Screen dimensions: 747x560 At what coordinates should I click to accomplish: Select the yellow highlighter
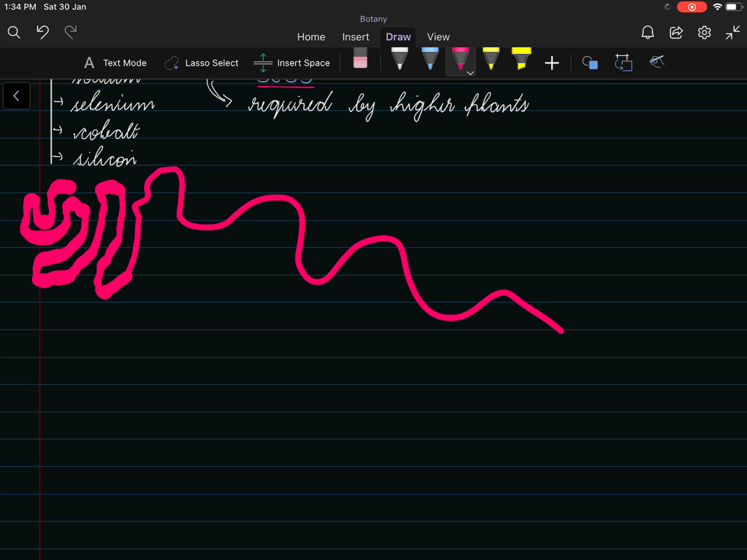click(521, 59)
